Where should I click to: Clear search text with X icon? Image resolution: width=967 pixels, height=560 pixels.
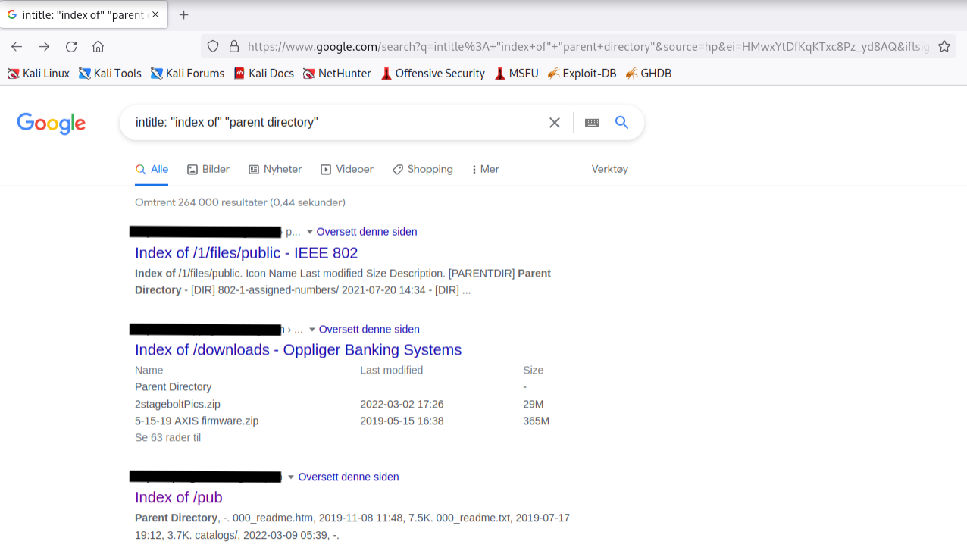tap(555, 123)
